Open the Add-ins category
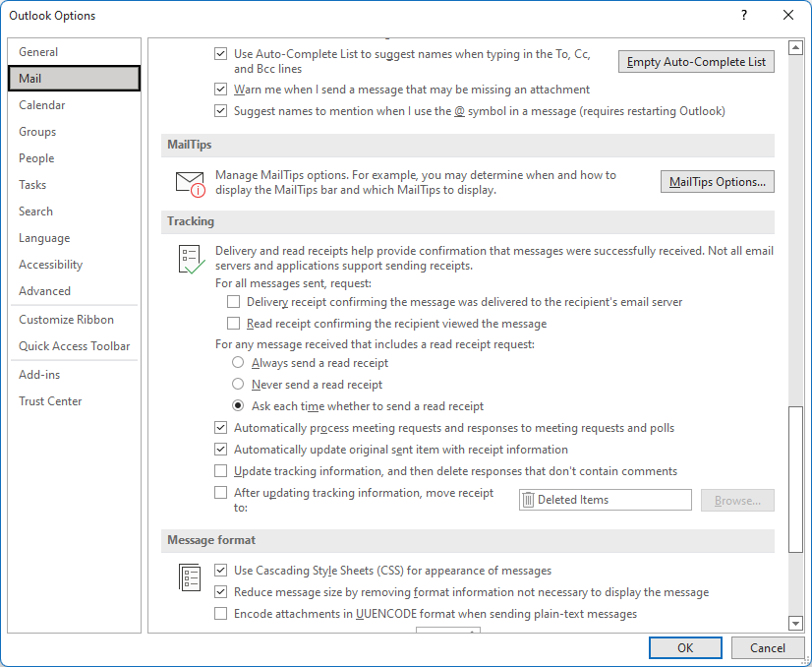This screenshot has width=812, height=667. (x=74, y=374)
